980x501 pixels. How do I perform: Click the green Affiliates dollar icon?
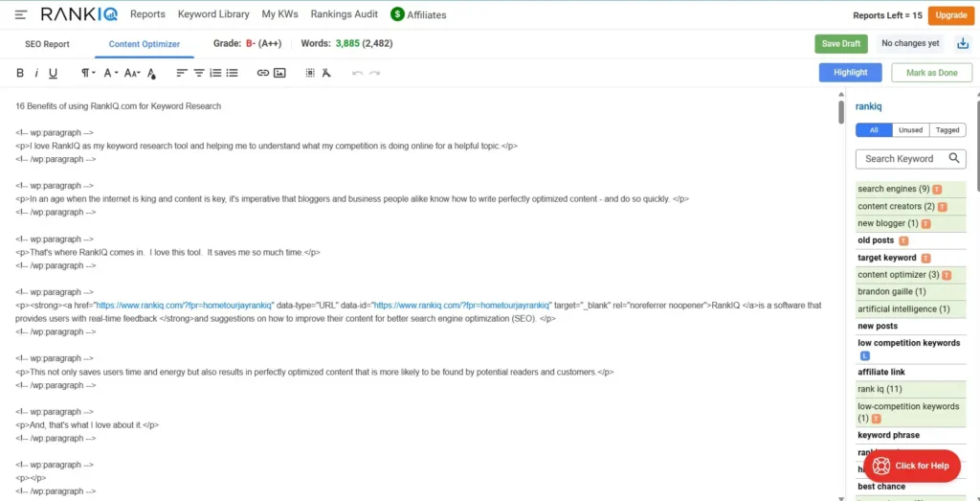point(397,14)
